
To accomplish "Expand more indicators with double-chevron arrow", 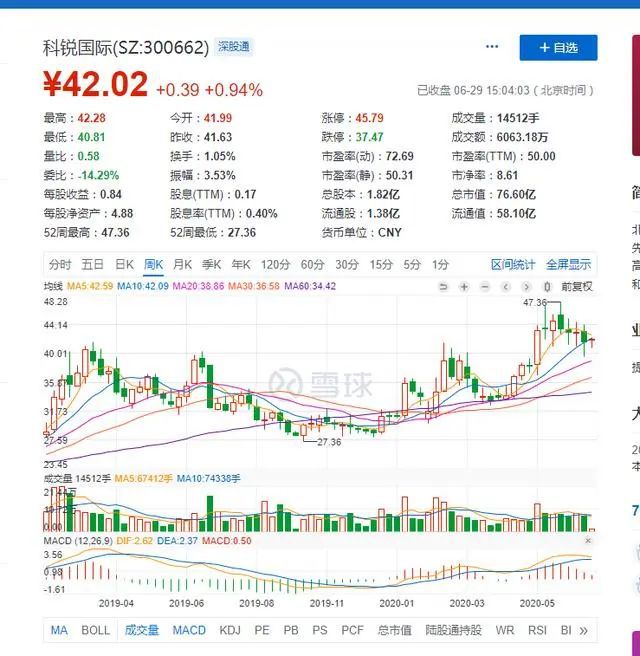I will tap(584, 630).
